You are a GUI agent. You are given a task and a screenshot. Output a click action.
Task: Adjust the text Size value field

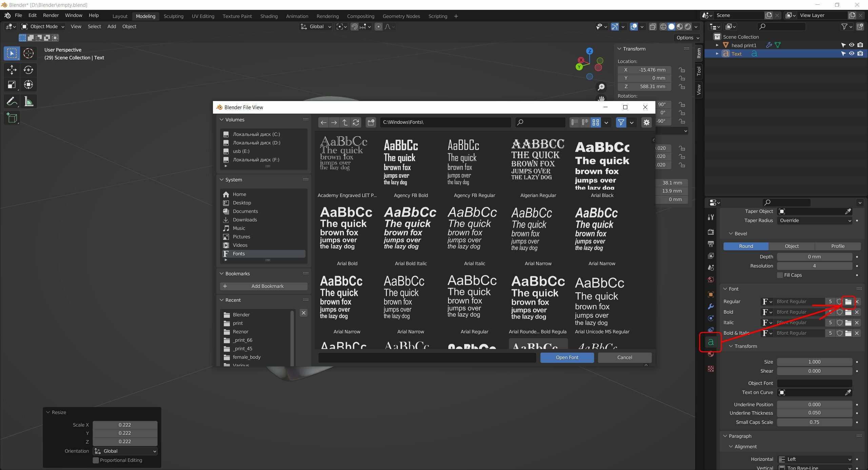[x=814, y=362]
